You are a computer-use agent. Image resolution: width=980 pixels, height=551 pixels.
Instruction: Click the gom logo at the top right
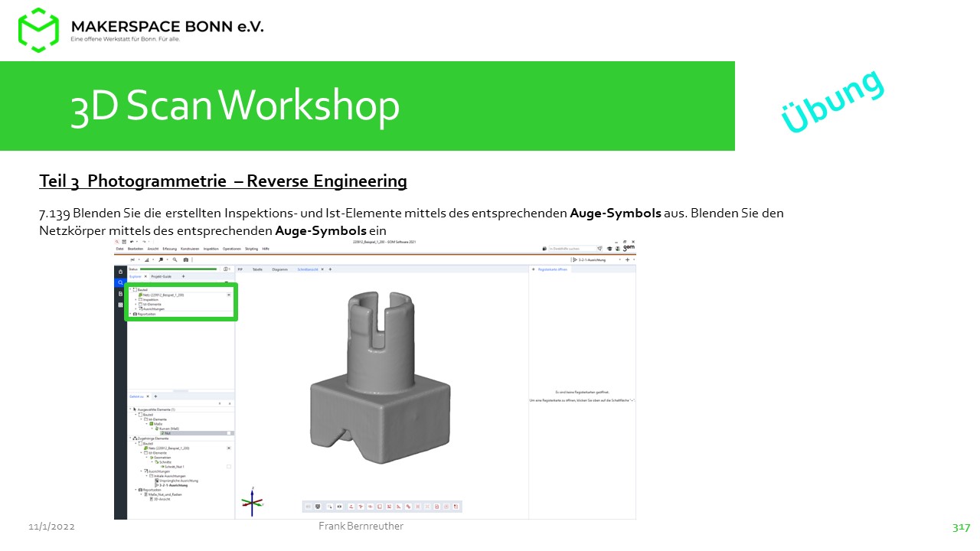628,248
